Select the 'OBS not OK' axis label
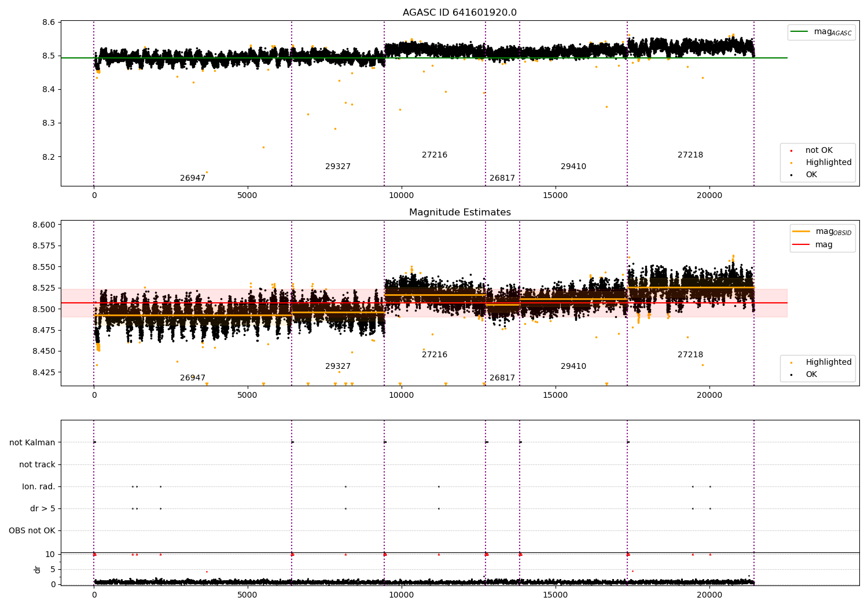This screenshot has height=608, width=868. tap(32, 530)
